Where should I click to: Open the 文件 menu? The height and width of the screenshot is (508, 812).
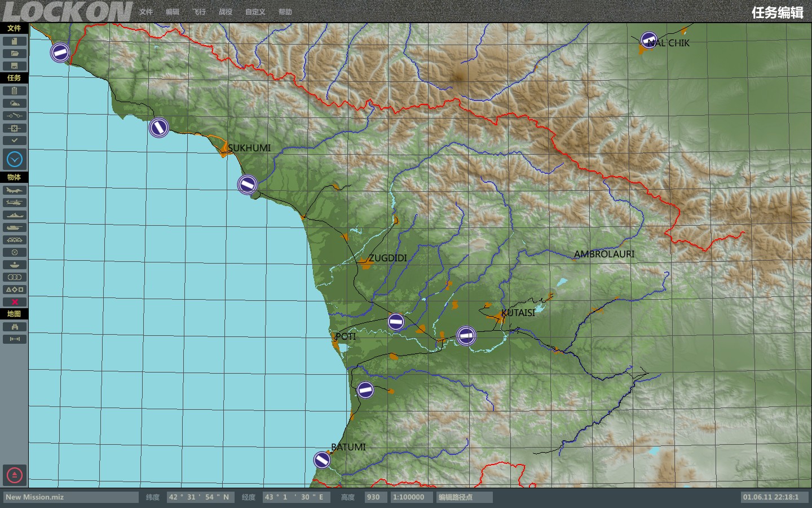(x=146, y=12)
